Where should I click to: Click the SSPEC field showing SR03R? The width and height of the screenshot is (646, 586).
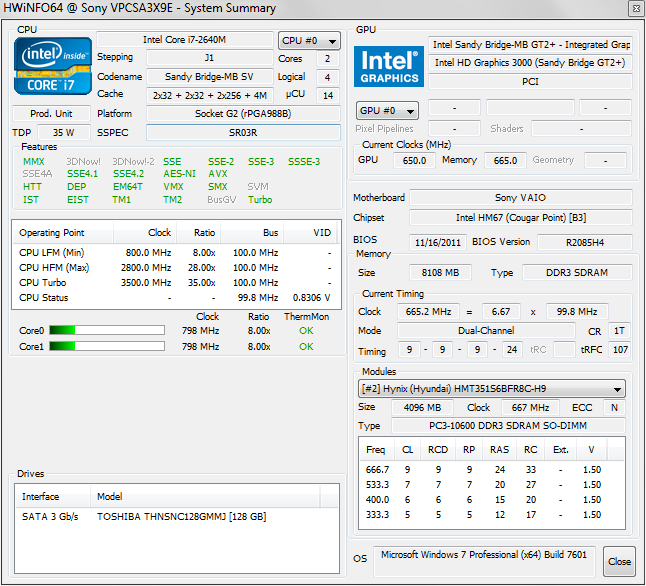pyautogui.click(x=243, y=133)
